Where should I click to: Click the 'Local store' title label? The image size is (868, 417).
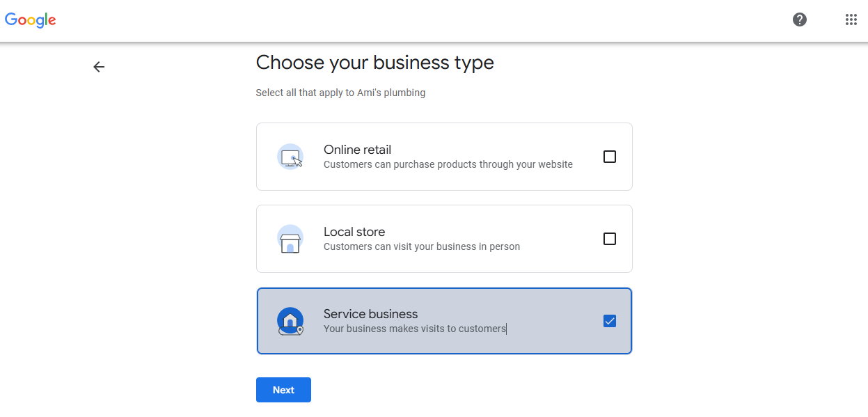click(x=354, y=232)
